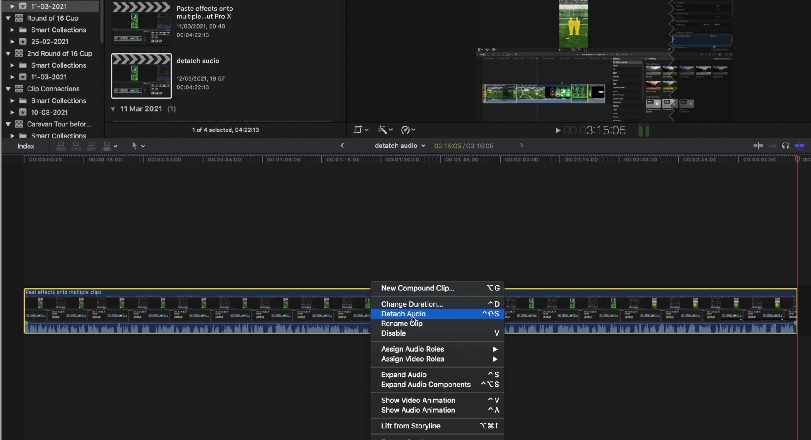Choose 'Expand Audio' from the context menu
Image resolution: width=811 pixels, height=440 pixels.
click(x=438, y=374)
